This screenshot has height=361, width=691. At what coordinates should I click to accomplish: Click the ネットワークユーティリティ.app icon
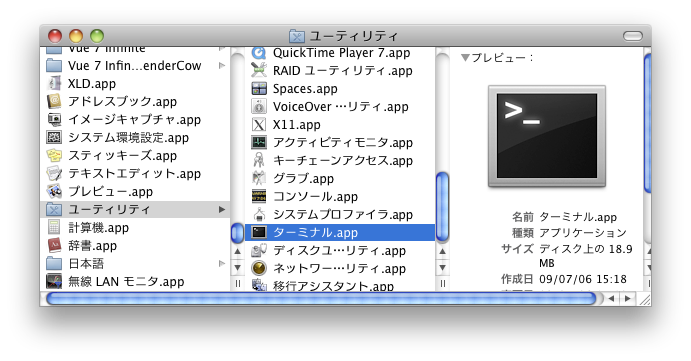click(x=259, y=268)
